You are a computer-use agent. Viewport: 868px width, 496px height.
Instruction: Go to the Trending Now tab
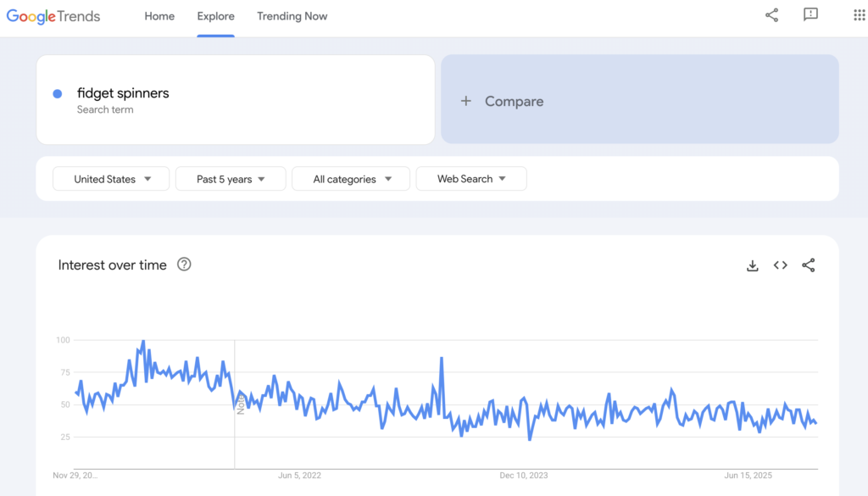pos(292,15)
